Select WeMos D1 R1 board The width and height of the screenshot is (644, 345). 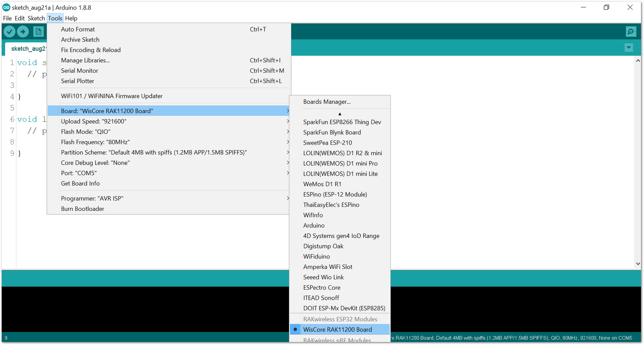click(x=340, y=184)
